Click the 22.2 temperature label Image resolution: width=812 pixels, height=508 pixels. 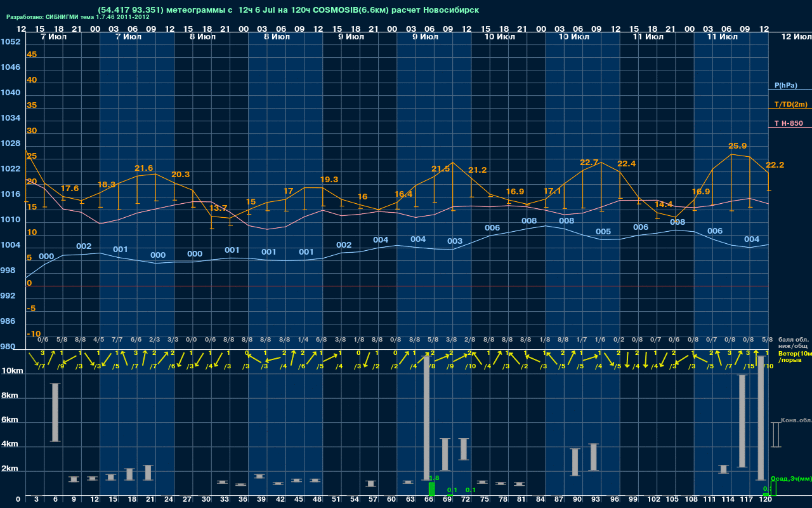click(775, 165)
